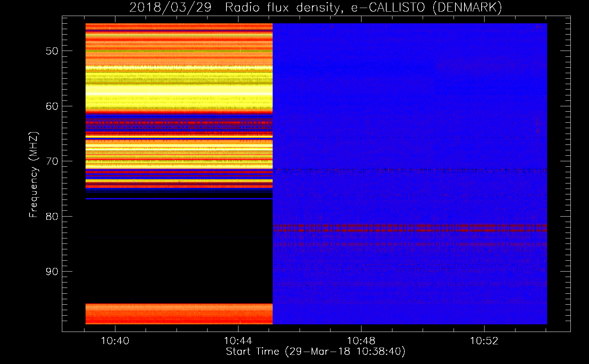The image size is (589, 364).
Task: Click the 90 MHz frequency tick label
Action: coord(52,272)
